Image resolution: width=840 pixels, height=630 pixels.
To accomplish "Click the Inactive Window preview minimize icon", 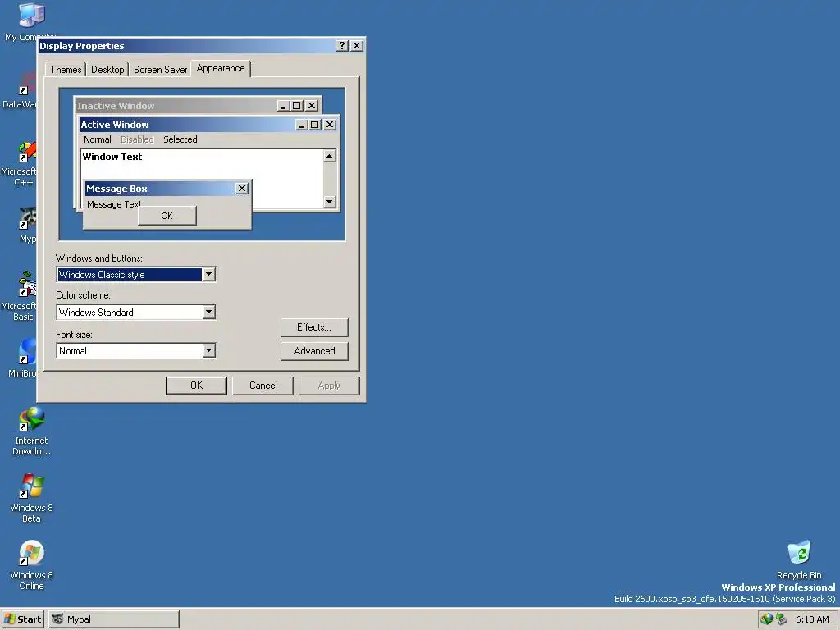I will tap(283, 106).
